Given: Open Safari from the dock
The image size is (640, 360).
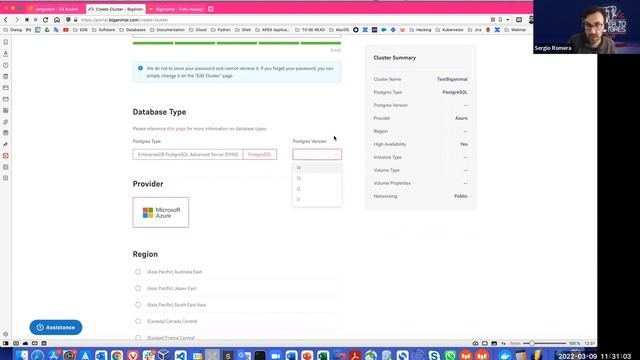Looking at the screenshot, I should [38, 356].
